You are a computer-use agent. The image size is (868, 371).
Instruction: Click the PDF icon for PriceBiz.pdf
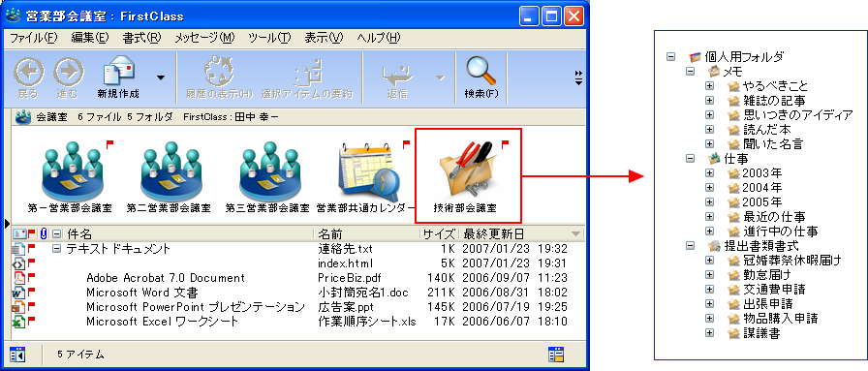pos(17,277)
